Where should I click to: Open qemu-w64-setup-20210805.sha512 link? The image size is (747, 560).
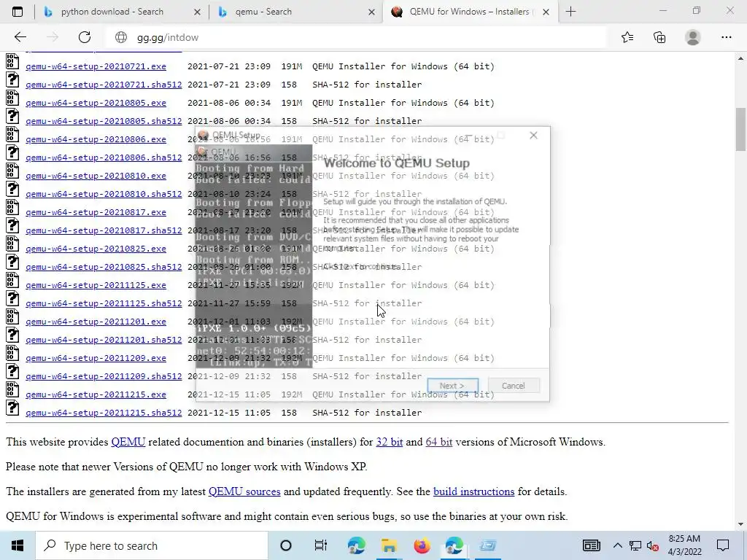point(104,121)
